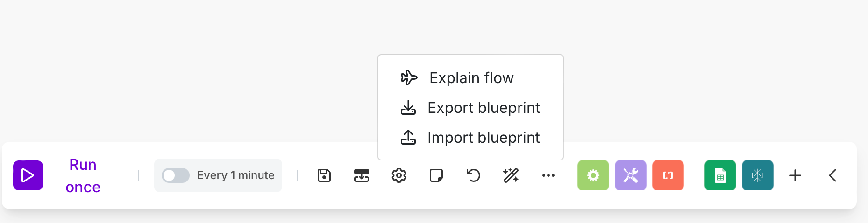Toggle the scheduling switch on
The image size is (868, 223).
176,175
